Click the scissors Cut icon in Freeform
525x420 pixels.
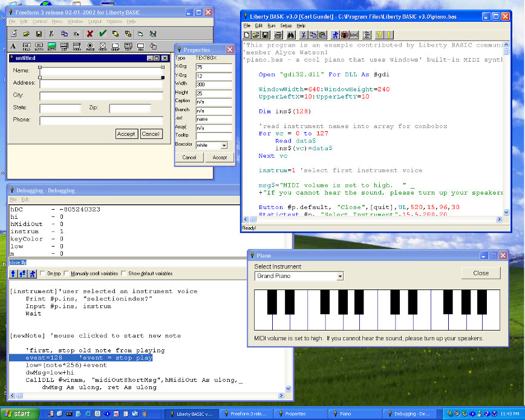coord(51,34)
